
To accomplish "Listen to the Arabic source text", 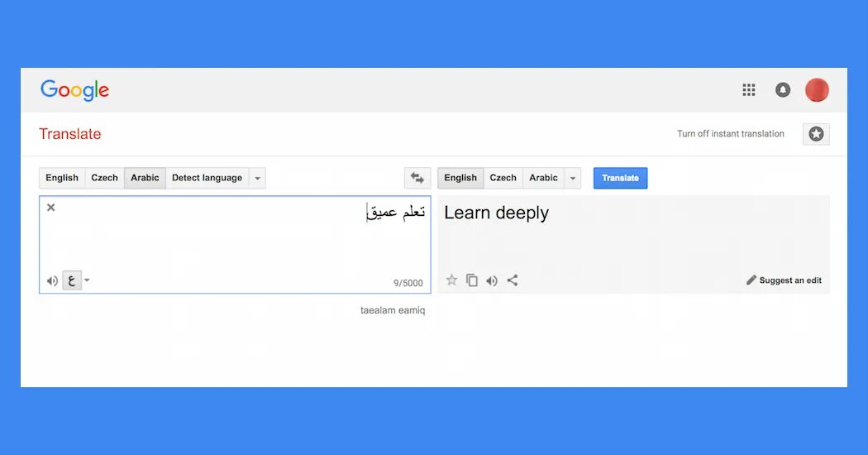I will pos(52,280).
